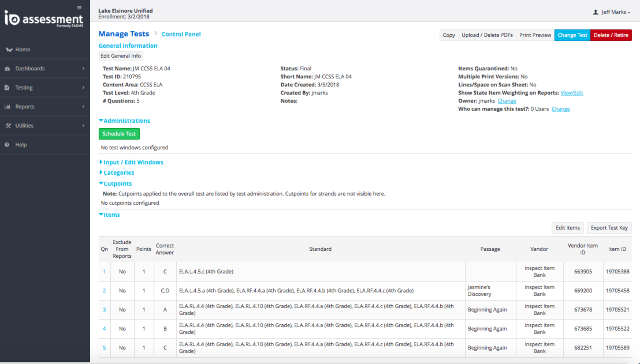The height and width of the screenshot is (364, 640).
Task: Click the hamburger menu icon in sidebar
Action: pyautogui.click(x=79, y=8)
